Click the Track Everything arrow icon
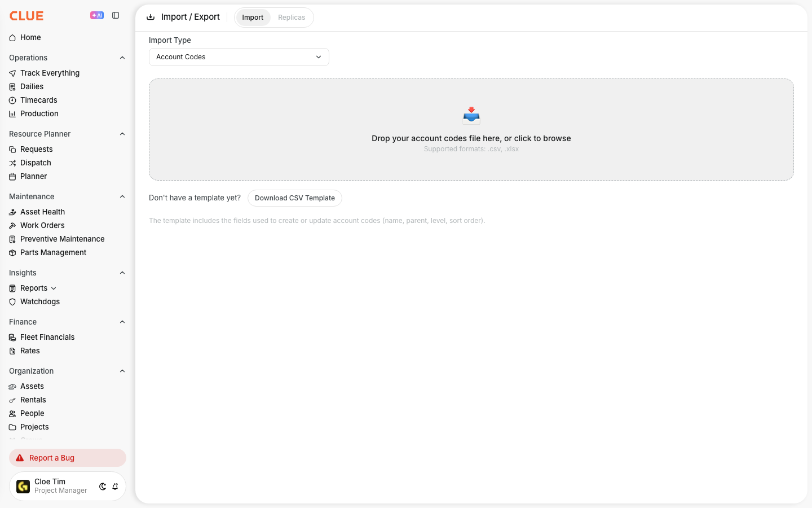This screenshot has width=812, height=508. (x=12, y=73)
